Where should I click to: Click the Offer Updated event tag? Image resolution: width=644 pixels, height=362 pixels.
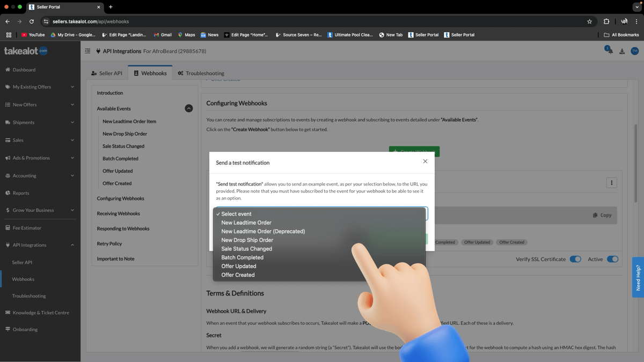(477, 242)
